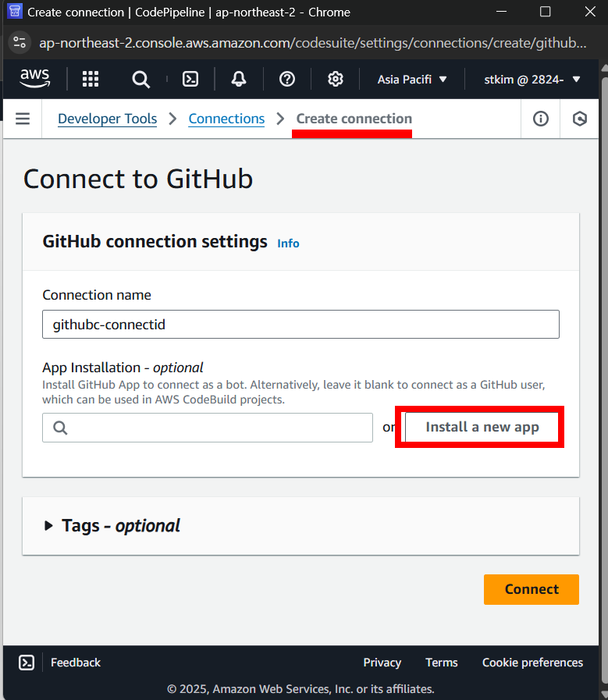Viewport: 608px width, 700px height.
Task: Open the notifications bell
Action: tap(239, 79)
